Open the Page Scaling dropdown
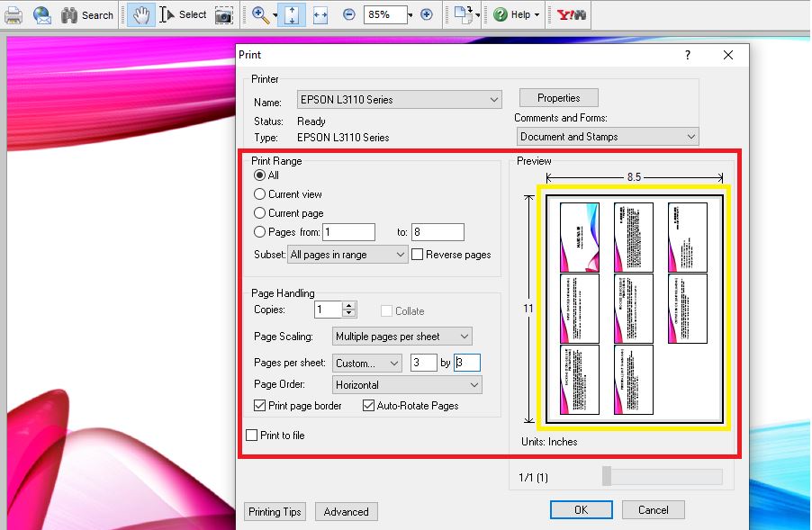 [x=401, y=337]
